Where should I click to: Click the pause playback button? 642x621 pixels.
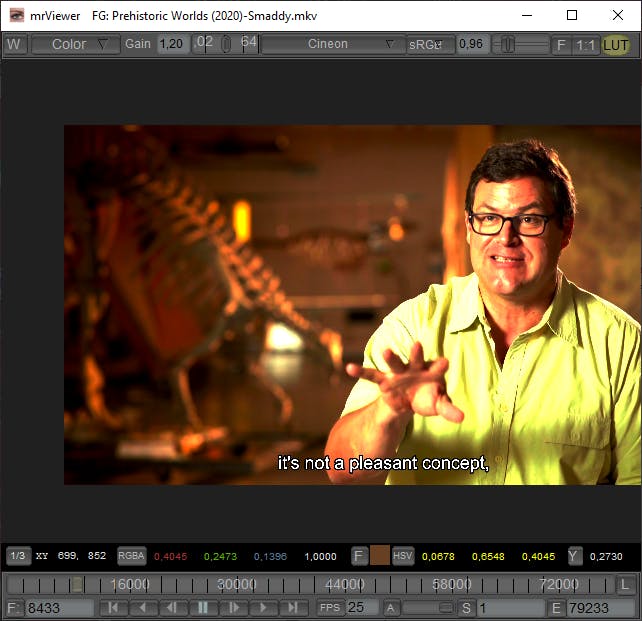[203, 607]
